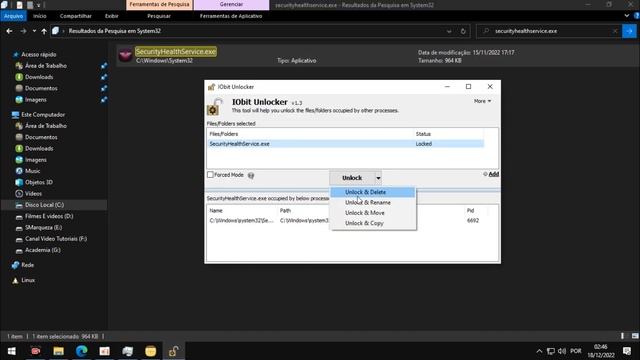The height and width of the screenshot is (360, 640).
Task: Click the volume speaker tray icon
Action: pos(562,351)
